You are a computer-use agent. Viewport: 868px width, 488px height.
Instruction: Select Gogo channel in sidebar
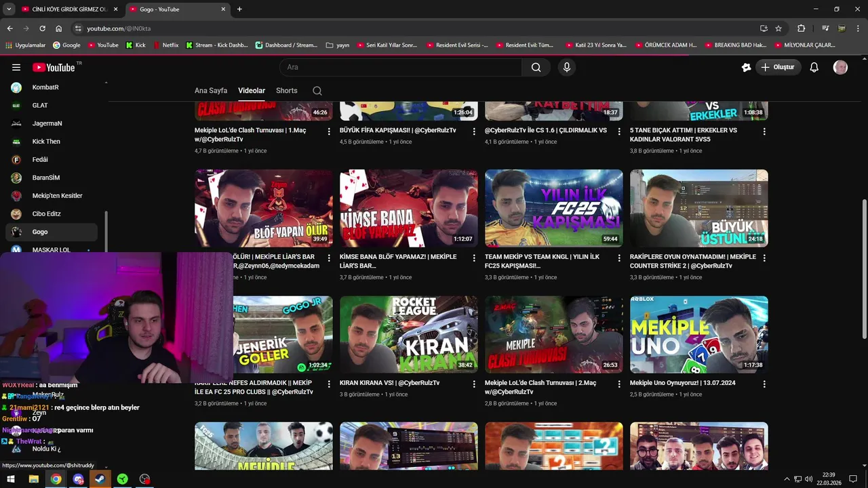click(52, 232)
